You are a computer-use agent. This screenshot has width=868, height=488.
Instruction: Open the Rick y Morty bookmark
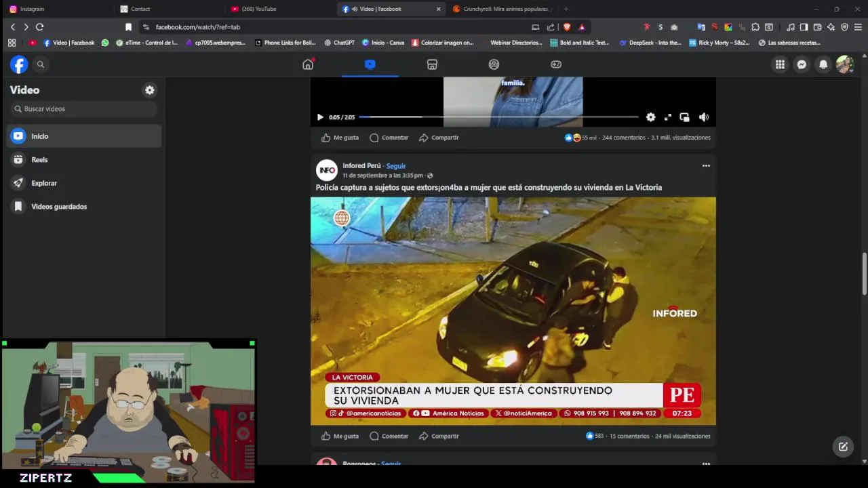coord(719,43)
